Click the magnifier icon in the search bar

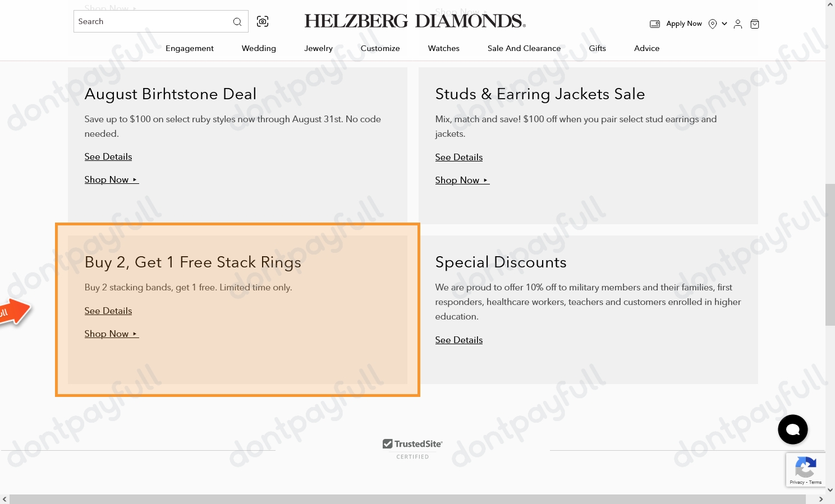tap(237, 21)
